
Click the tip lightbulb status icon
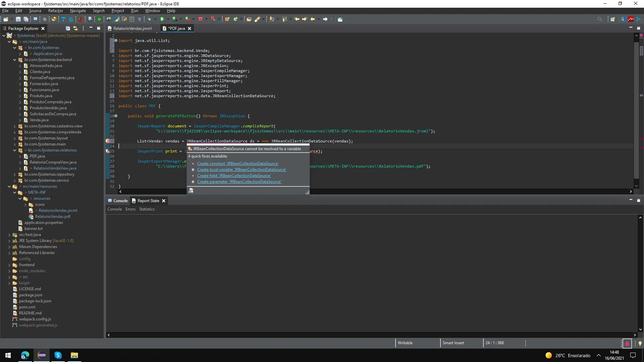(640, 343)
